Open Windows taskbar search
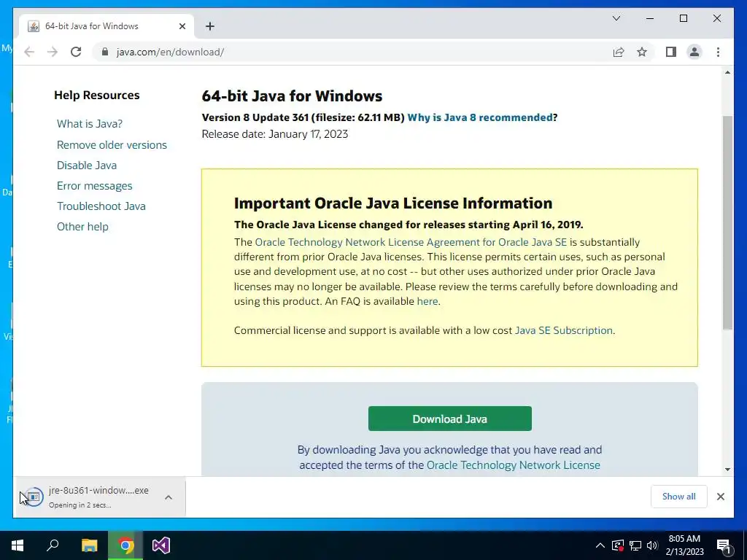Image resolution: width=747 pixels, height=560 pixels. (53, 545)
